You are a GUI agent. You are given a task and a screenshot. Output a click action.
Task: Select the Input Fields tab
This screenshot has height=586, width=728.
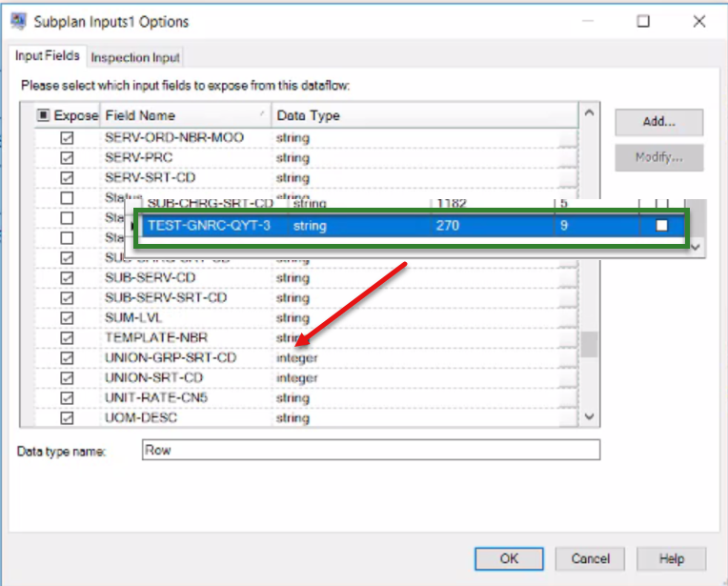point(47,55)
